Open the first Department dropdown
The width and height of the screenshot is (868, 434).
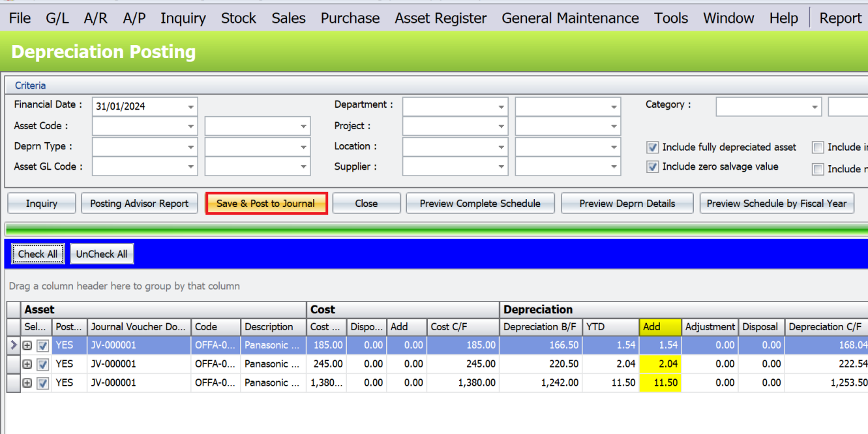tap(501, 106)
